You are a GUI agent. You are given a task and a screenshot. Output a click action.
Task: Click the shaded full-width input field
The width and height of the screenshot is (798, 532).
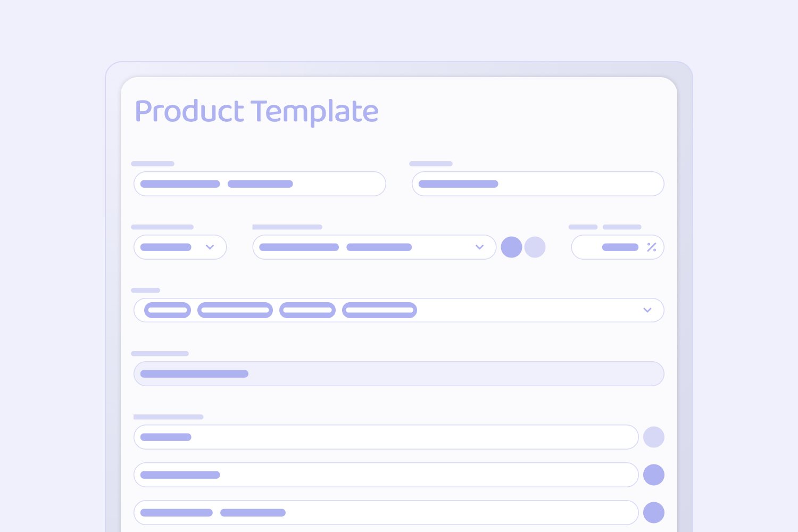coord(399,373)
